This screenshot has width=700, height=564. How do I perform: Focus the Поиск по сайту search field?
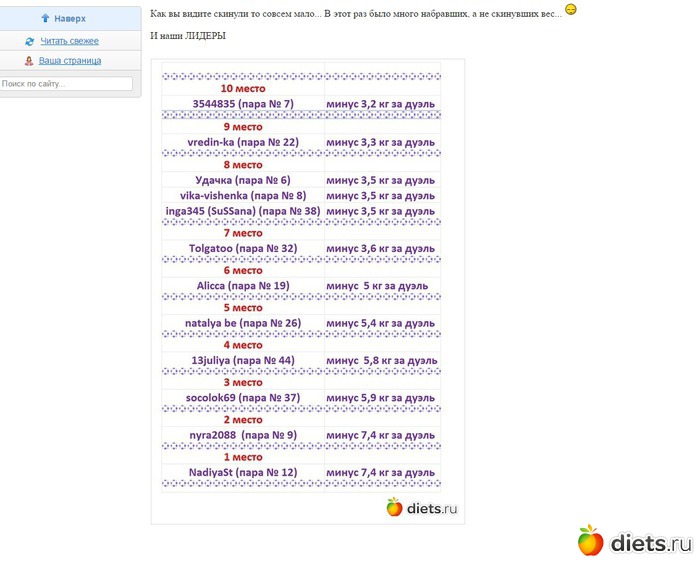[66, 84]
